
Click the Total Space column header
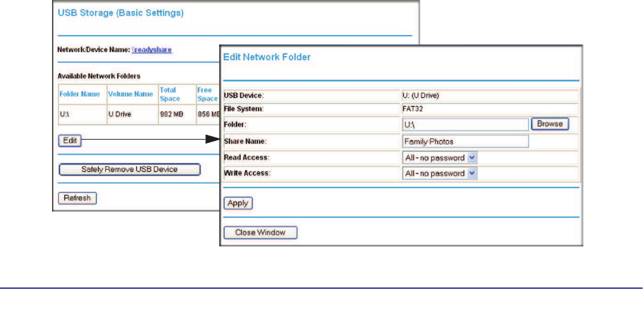coord(170,94)
